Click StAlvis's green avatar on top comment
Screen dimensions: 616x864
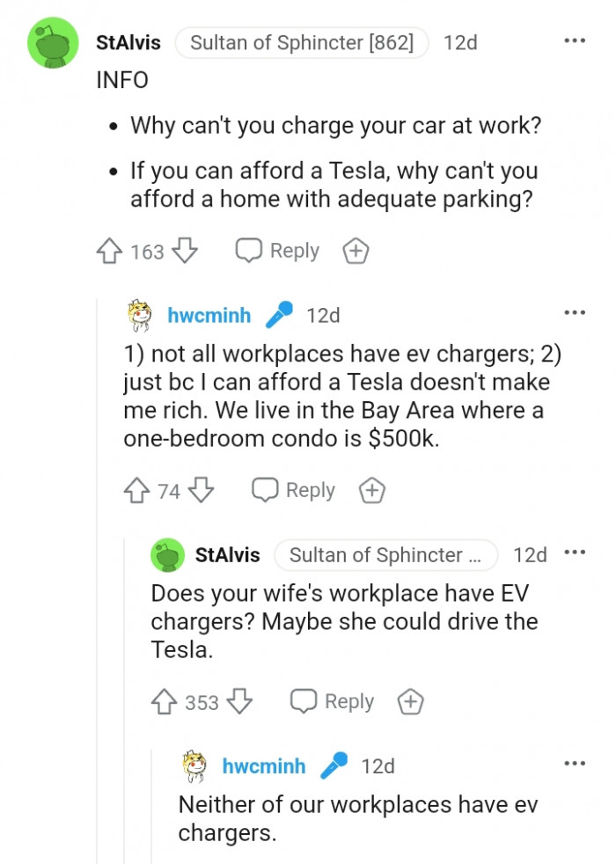[53, 42]
